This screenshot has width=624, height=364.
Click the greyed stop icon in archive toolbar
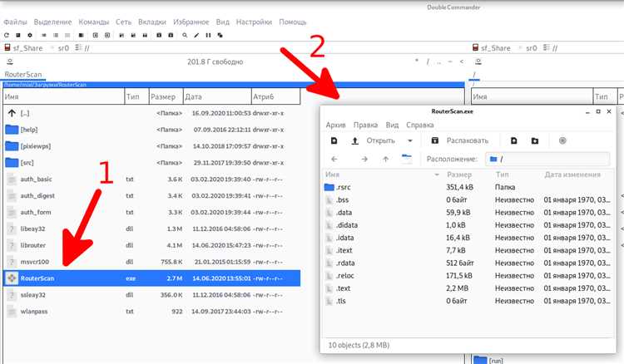click(x=562, y=140)
